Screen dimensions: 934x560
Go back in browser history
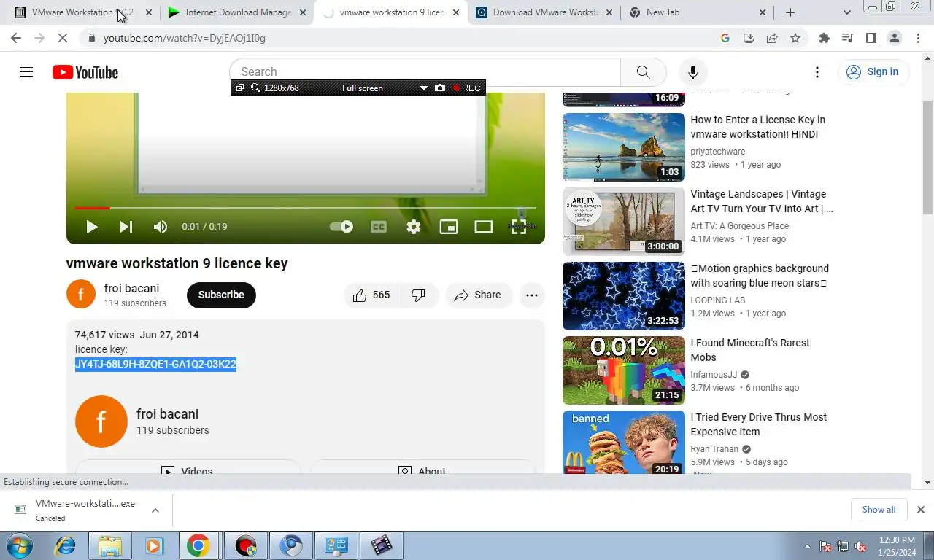click(16, 38)
